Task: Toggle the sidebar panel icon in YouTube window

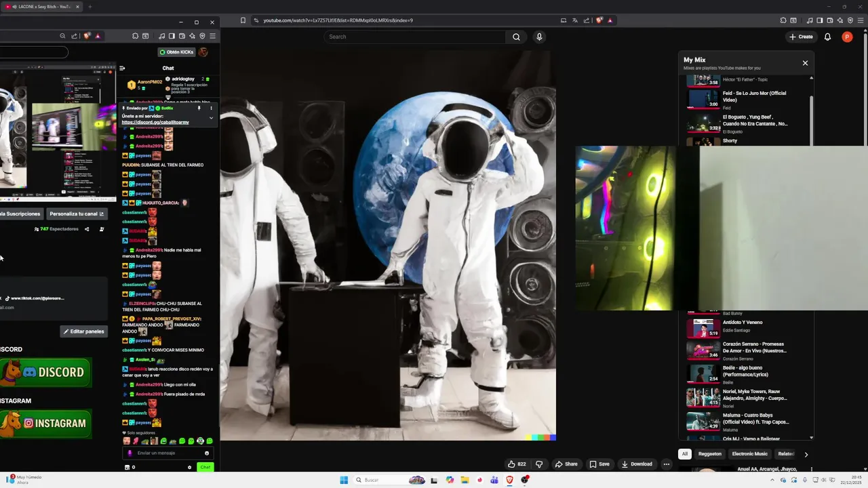Action: [x=820, y=20]
